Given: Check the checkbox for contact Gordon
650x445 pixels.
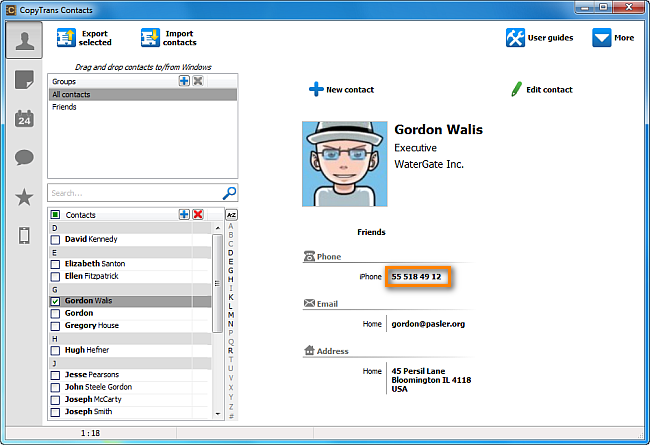Looking at the screenshot, I should tap(55, 314).
